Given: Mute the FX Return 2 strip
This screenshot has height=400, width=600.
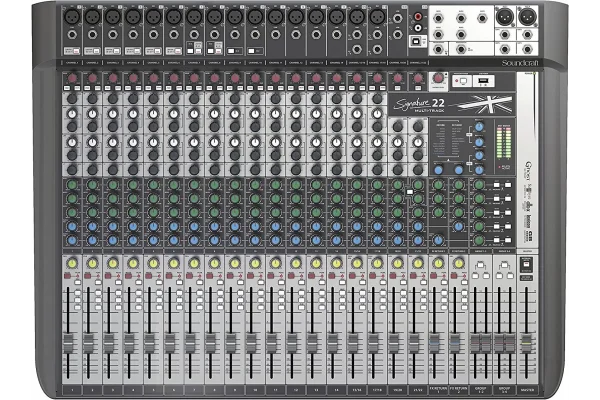Looking at the screenshot, I should point(454,276).
